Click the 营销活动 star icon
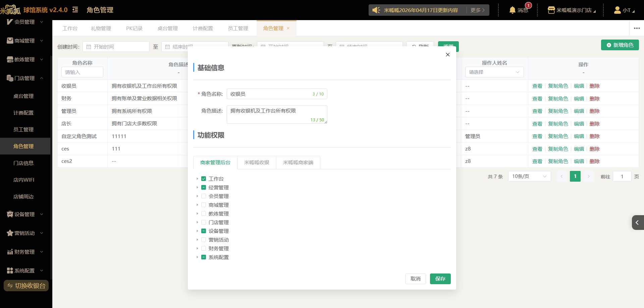The height and width of the screenshot is (308, 644). [10, 233]
